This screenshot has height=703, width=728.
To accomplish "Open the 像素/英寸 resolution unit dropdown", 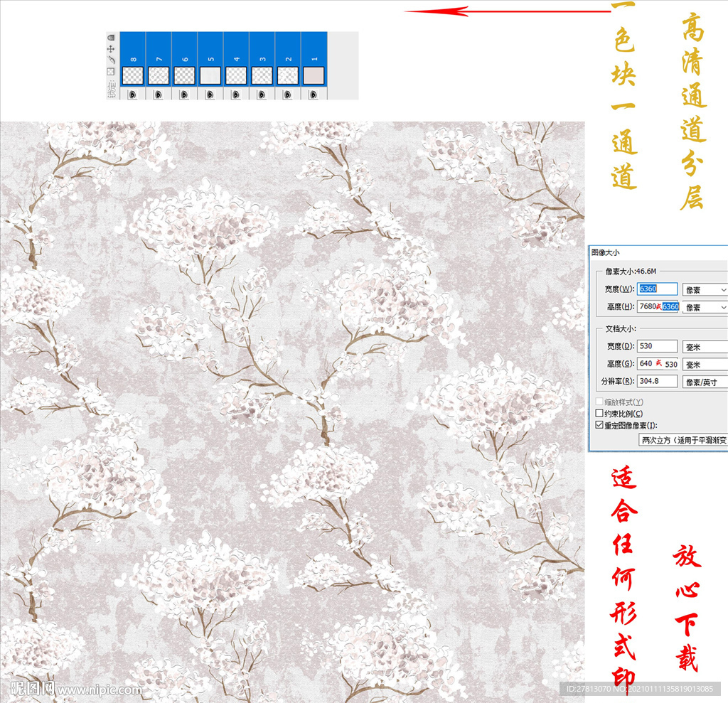I will point(705,382).
